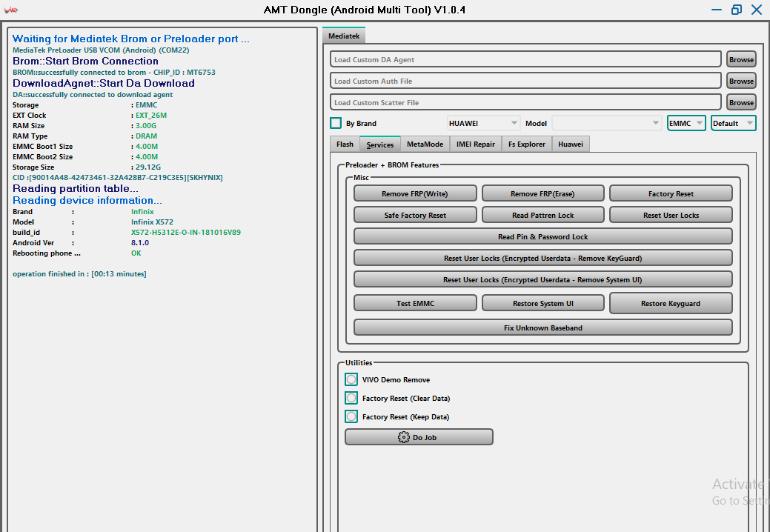This screenshot has height=532, width=770.
Task: Click the Load Custom Scatter File field
Action: tap(525, 102)
